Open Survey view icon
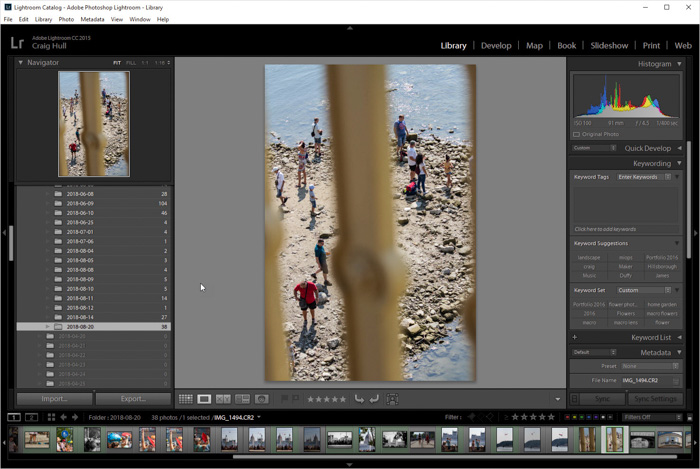Viewport: 700px width, 469px height. pos(242,399)
